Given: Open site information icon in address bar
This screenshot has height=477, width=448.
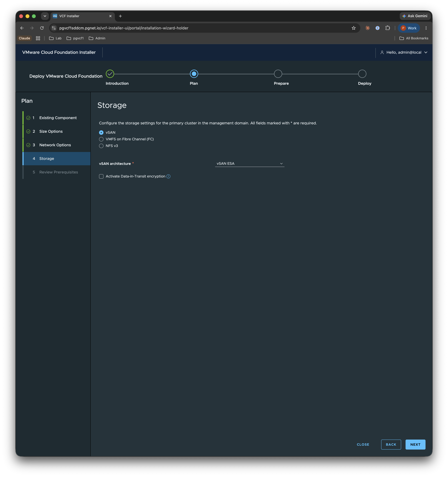Looking at the screenshot, I should pyautogui.click(x=54, y=28).
